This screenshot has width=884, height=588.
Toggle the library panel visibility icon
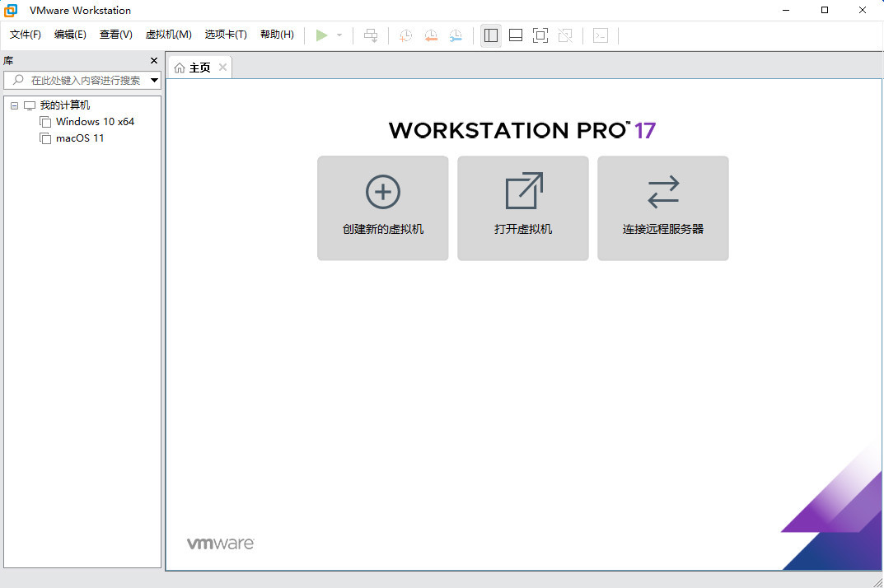click(x=490, y=35)
